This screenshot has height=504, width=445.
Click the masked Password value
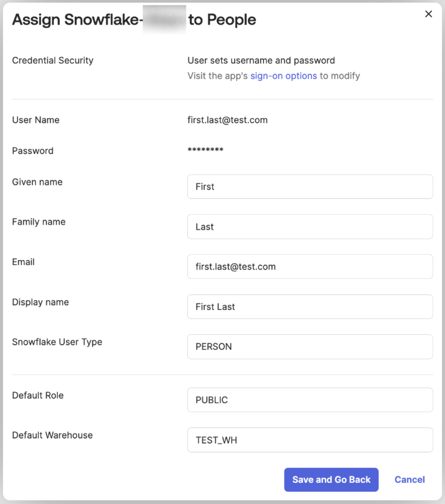pos(205,150)
